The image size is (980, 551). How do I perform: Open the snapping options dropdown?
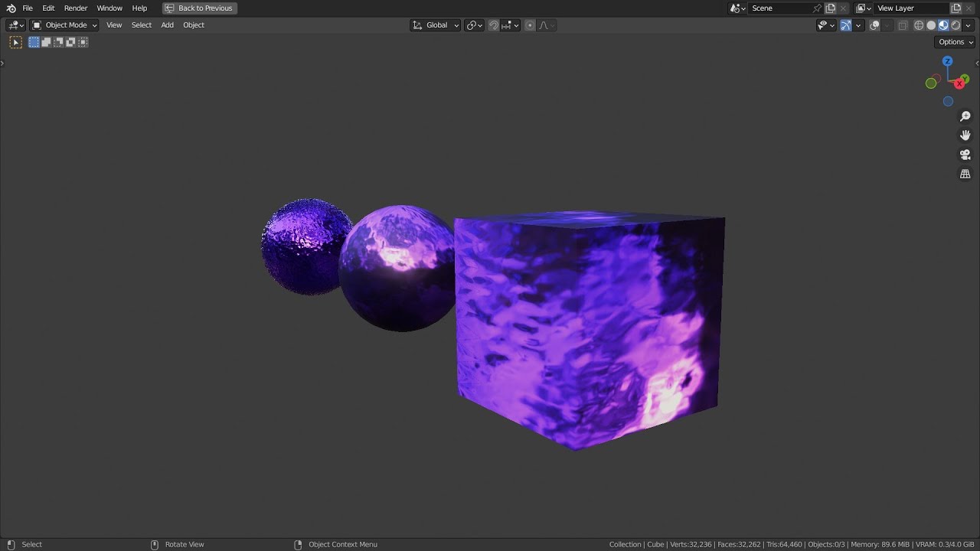510,24
